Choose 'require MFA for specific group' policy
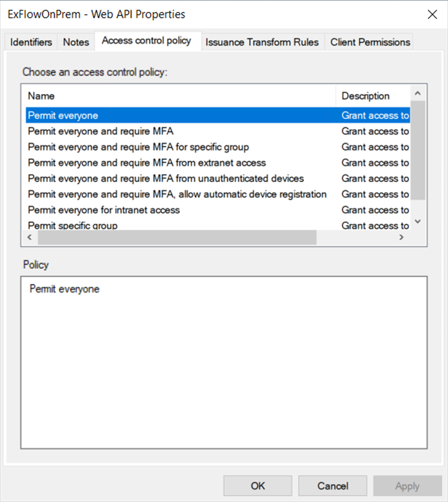The width and height of the screenshot is (448, 502). 217,146
